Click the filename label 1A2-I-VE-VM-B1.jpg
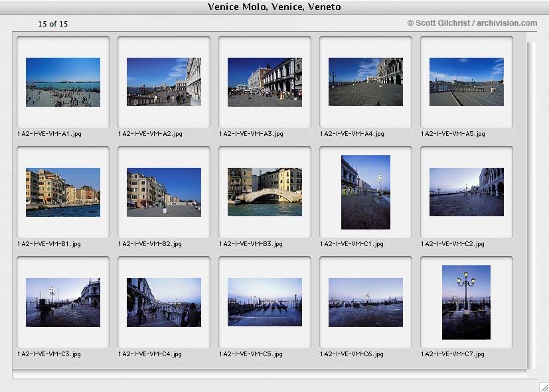549x392 pixels. click(x=49, y=244)
